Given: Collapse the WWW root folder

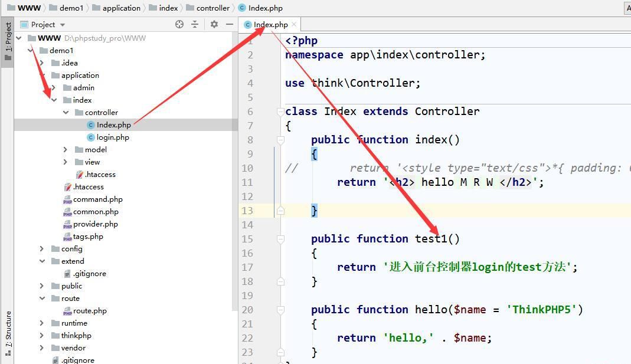Looking at the screenshot, I should (x=19, y=38).
